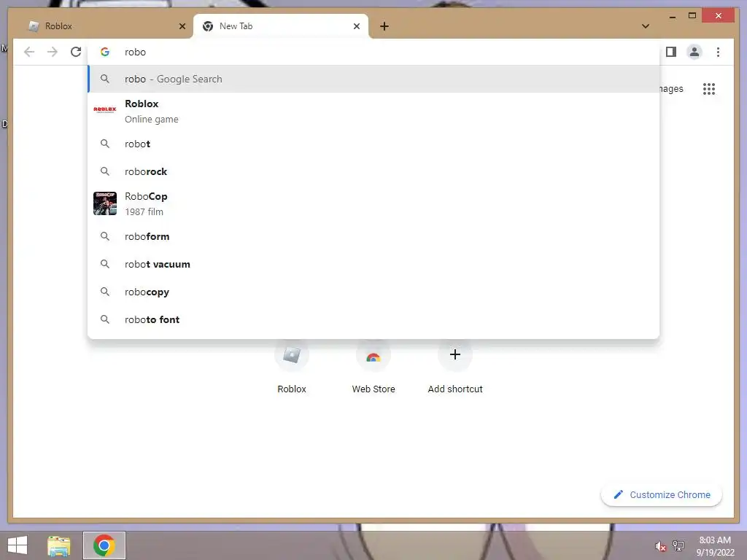747x560 pixels.
Task: Click the search icon beside 'roboto font'
Action: click(105, 319)
